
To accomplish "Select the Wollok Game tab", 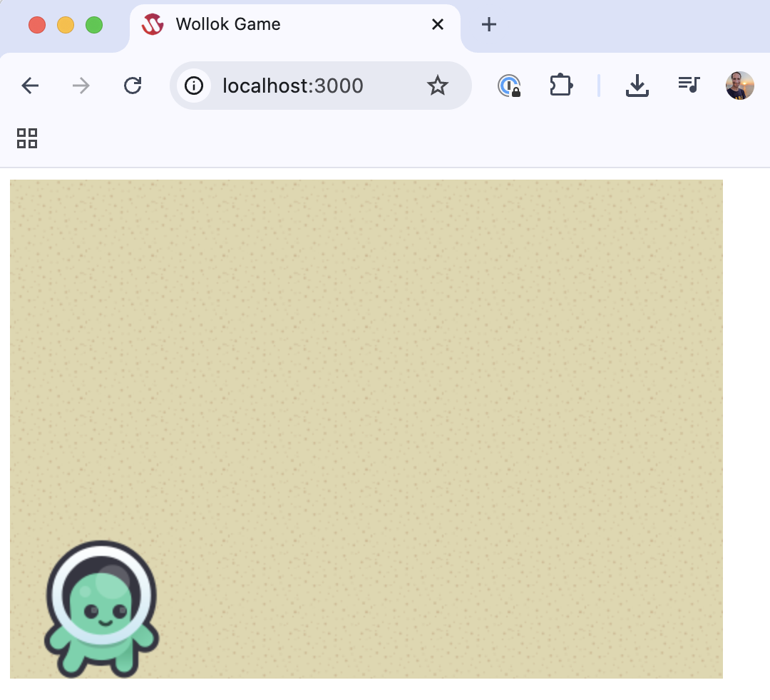I will click(228, 25).
